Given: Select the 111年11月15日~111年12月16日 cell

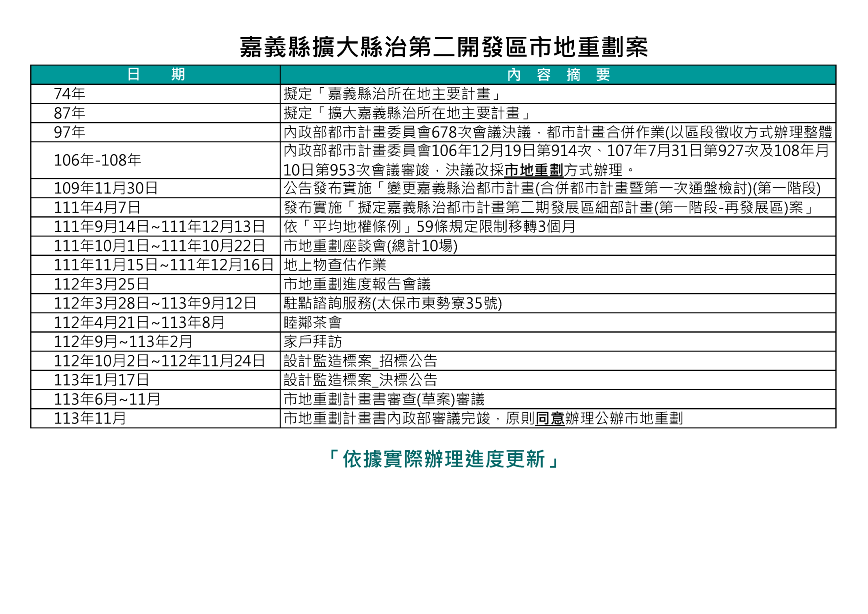Looking at the screenshot, I should pyautogui.click(x=155, y=265).
